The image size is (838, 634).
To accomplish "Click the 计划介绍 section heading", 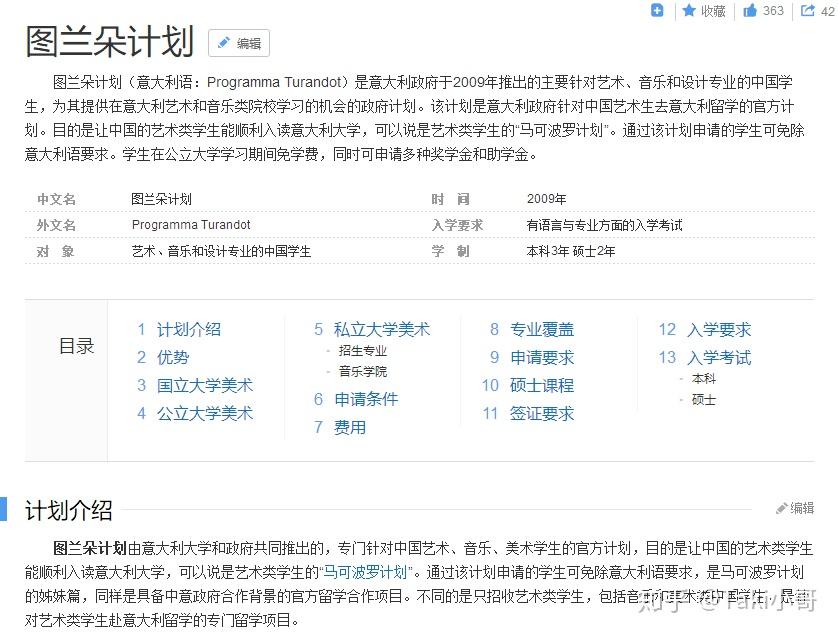I will (x=69, y=510).
